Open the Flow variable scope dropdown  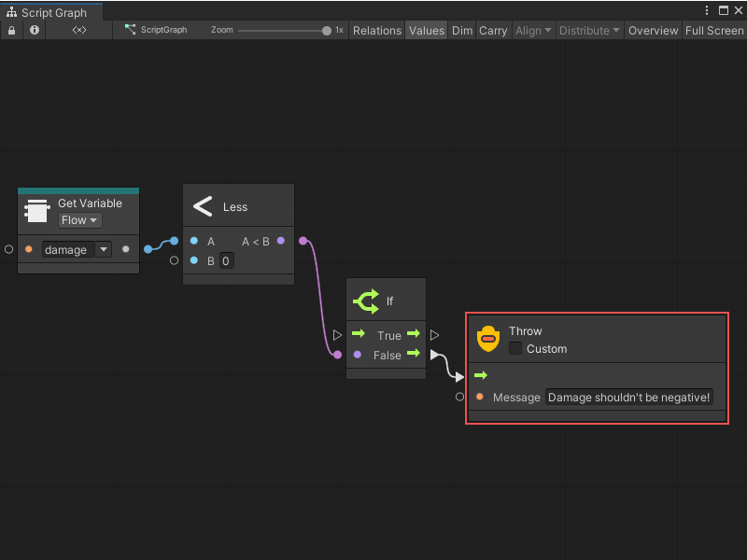click(78, 219)
